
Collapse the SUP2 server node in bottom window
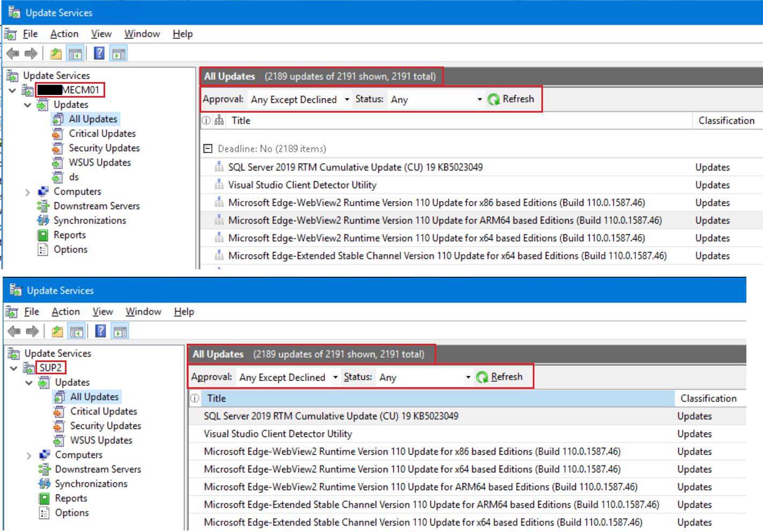click(x=13, y=368)
